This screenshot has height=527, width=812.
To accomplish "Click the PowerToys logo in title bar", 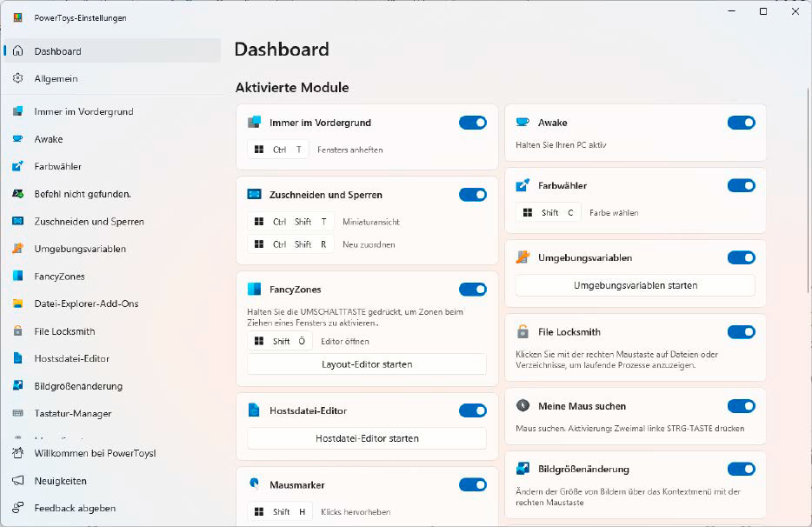I will point(18,17).
